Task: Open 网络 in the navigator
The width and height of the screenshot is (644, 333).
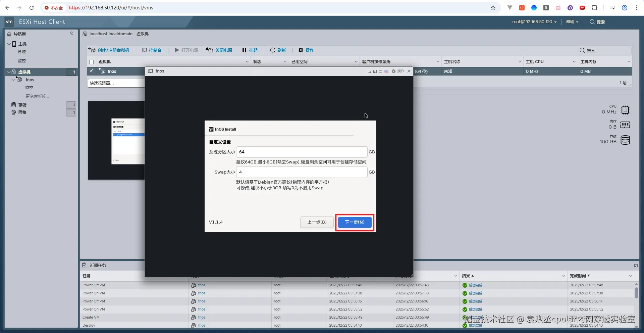Action: (x=22, y=112)
